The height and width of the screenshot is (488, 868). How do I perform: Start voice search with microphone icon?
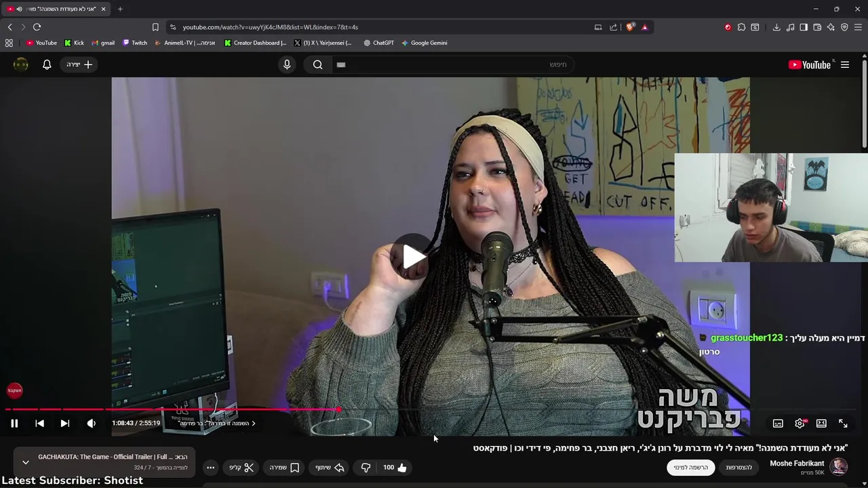coord(287,64)
